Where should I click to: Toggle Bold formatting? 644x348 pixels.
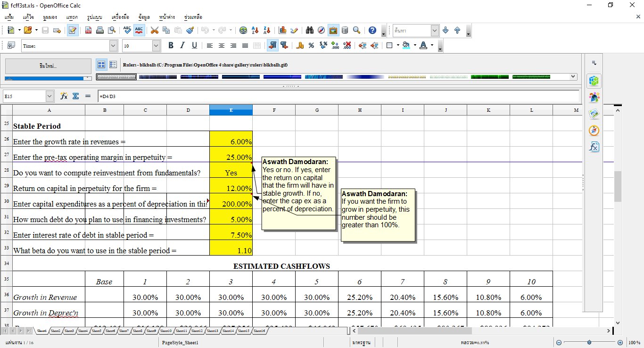(x=171, y=45)
